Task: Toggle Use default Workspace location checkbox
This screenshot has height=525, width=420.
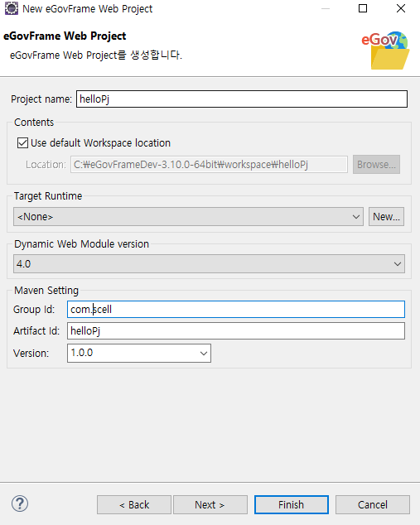Action: [x=22, y=143]
